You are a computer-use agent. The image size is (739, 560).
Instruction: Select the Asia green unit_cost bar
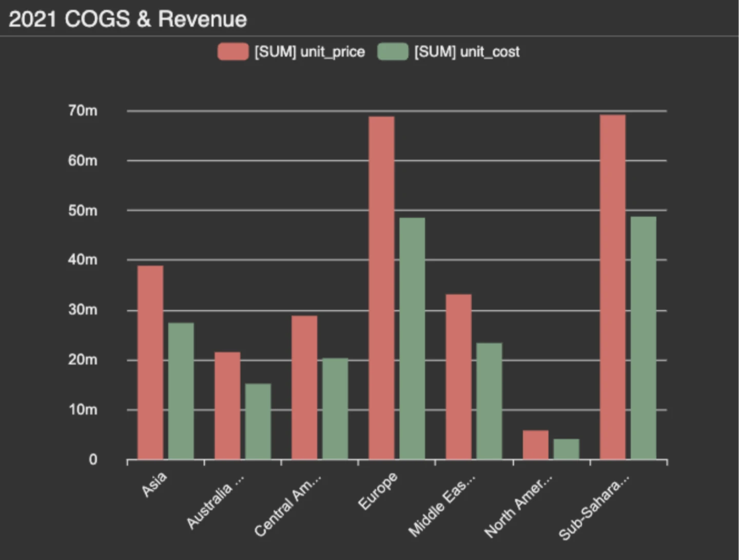(181, 391)
